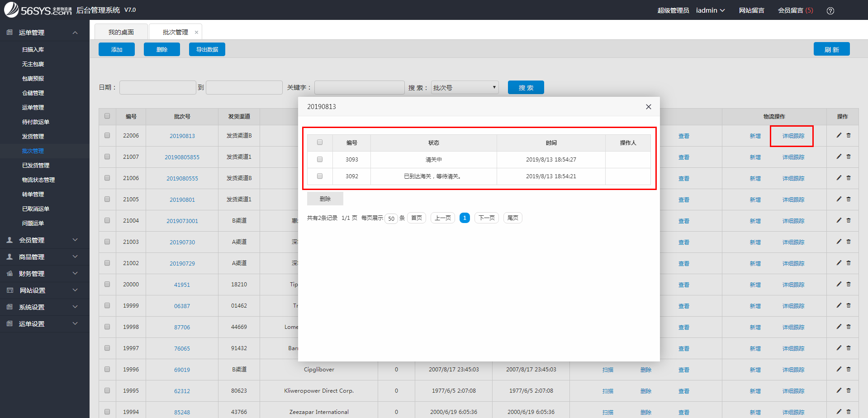868x418 pixels.
Task: Open 会员留言 messages link
Action: tap(795, 10)
